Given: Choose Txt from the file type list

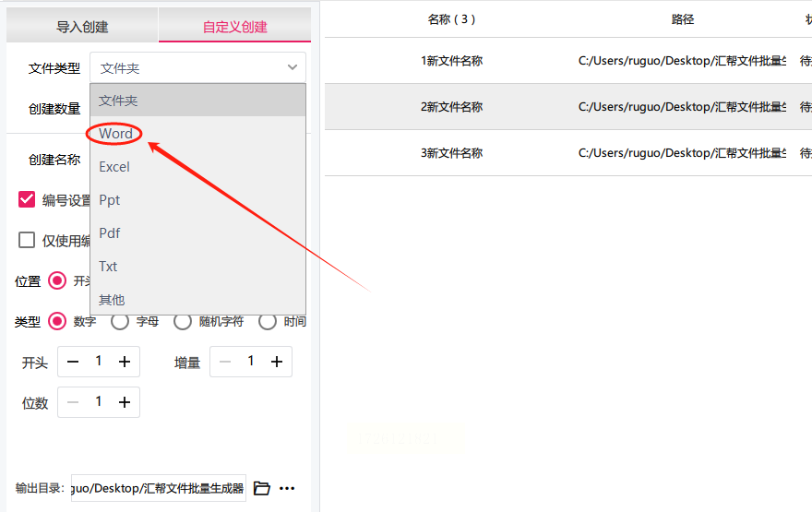Looking at the screenshot, I should point(197,266).
